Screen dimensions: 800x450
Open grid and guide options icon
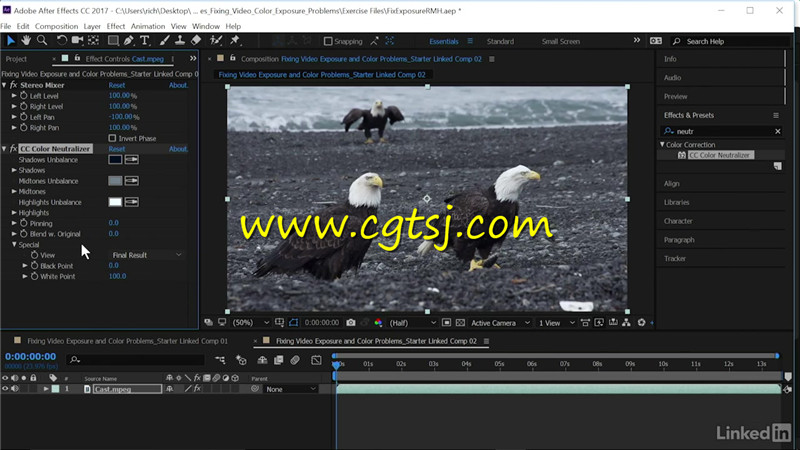tap(279, 322)
